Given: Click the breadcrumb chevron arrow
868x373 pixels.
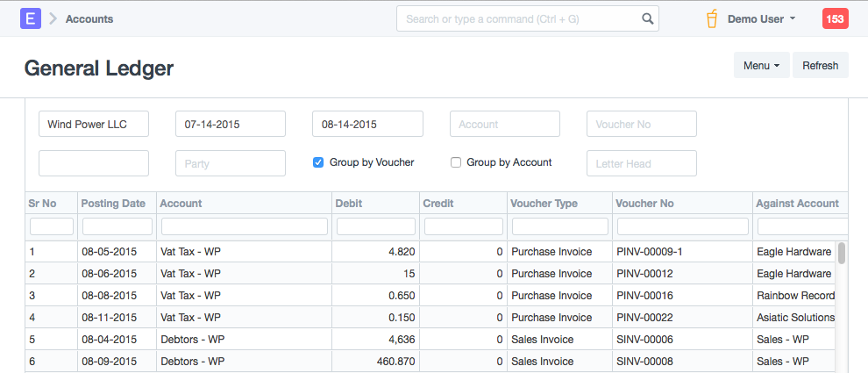Looking at the screenshot, I should click(x=53, y=18).
